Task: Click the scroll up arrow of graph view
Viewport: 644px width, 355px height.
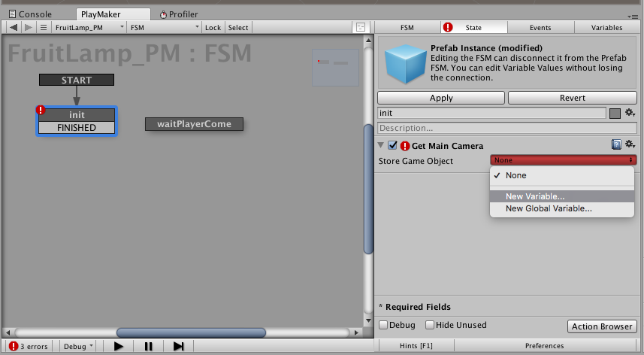Action: click(368, 41)
